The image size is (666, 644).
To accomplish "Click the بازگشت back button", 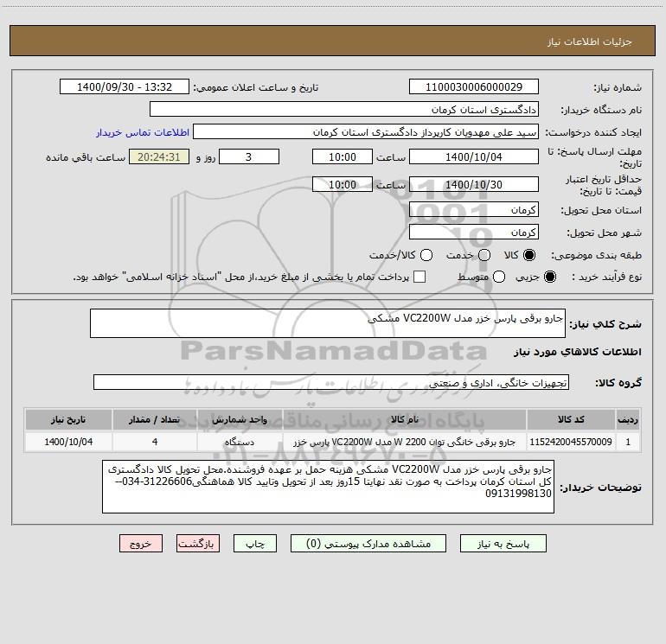I will [198, 544].
